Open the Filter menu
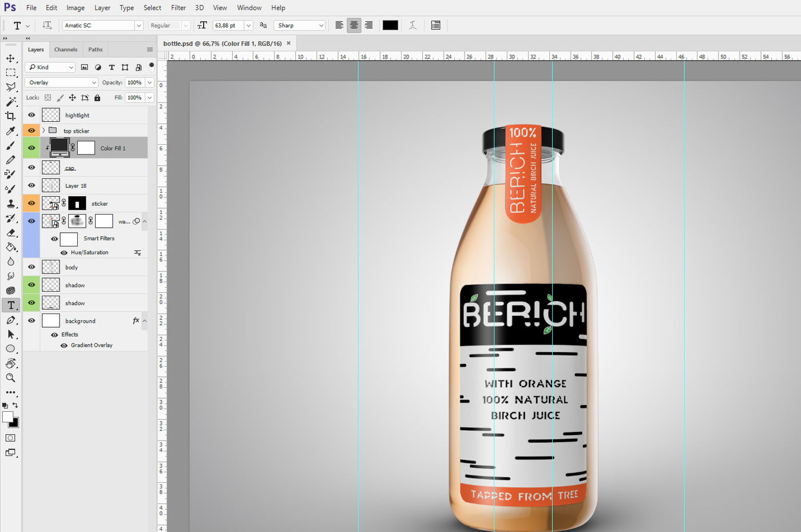This screenshot has width=801, height=532. point(179,8)
